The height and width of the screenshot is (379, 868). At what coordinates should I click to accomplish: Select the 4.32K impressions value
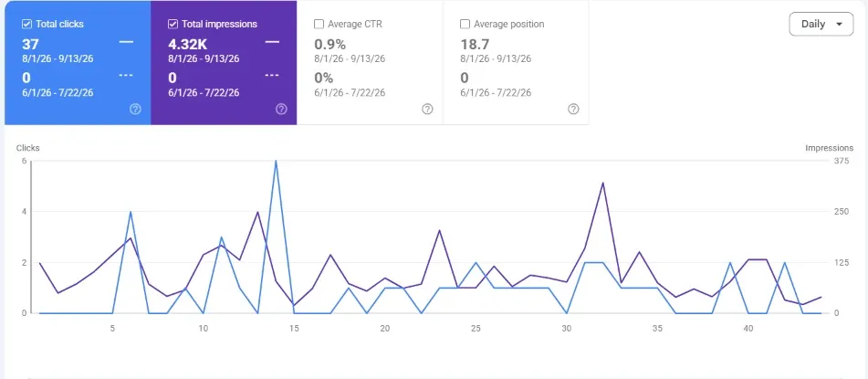[188, 45]
